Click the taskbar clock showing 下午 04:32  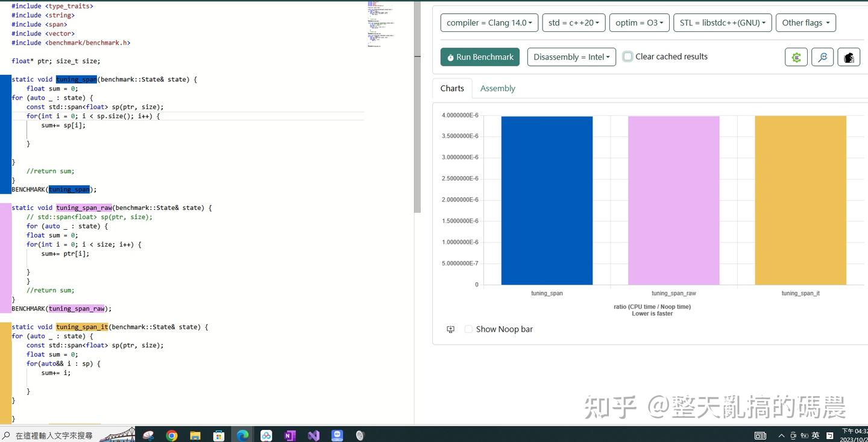coord(854,435)
